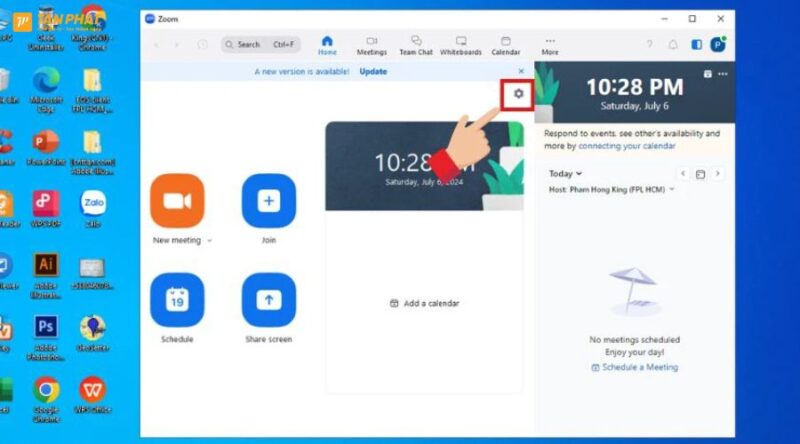Click the Join meeting plus icon
Image resolution: width=800 pixels, height=444 pixels.
(268, 201)
